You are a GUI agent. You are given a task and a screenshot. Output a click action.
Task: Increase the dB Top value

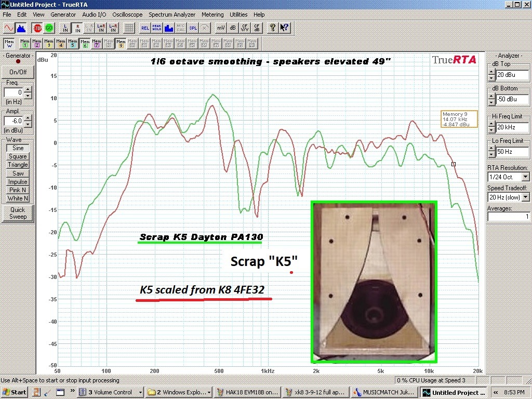point(491,72)
